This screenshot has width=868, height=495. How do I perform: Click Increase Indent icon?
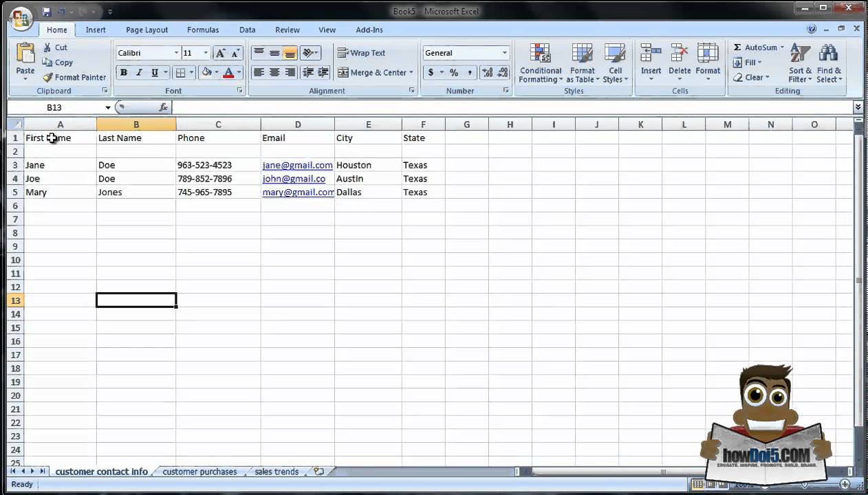(323, 72)
